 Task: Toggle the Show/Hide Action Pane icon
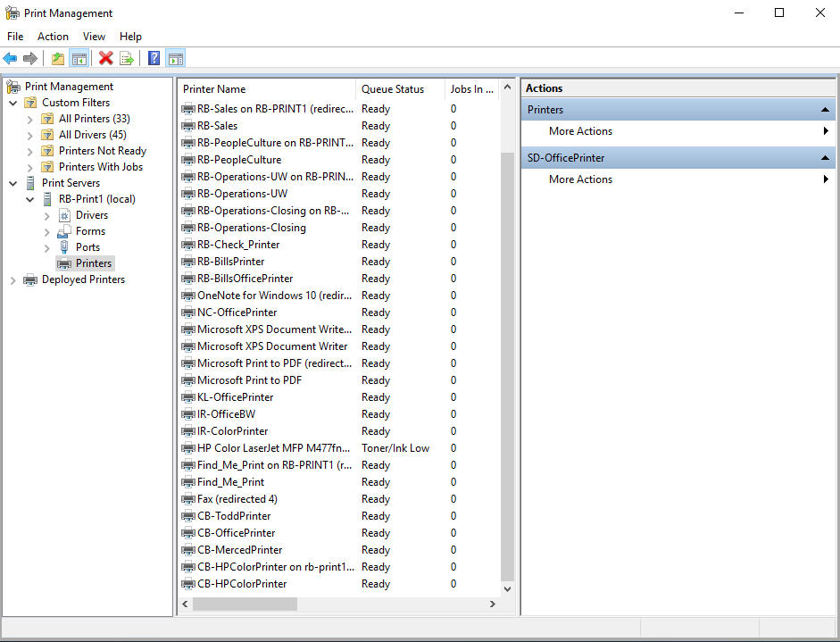click(175, 58)
